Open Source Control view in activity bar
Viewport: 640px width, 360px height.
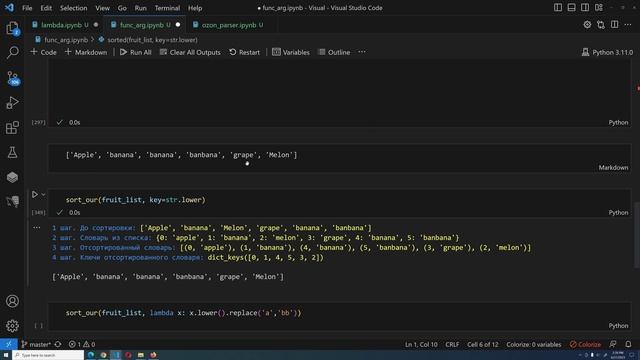tap(12, 78)
